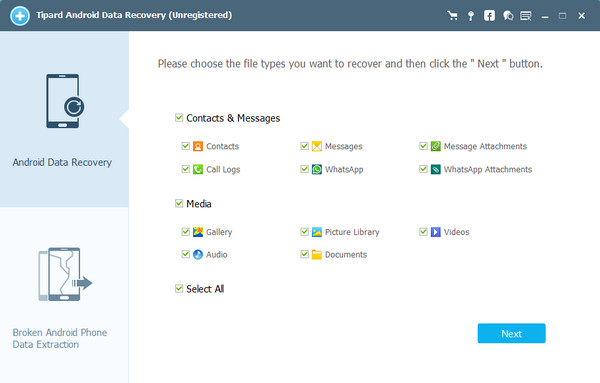Click the Picture Library icon
600x383 pixels.
click(317, 232)
